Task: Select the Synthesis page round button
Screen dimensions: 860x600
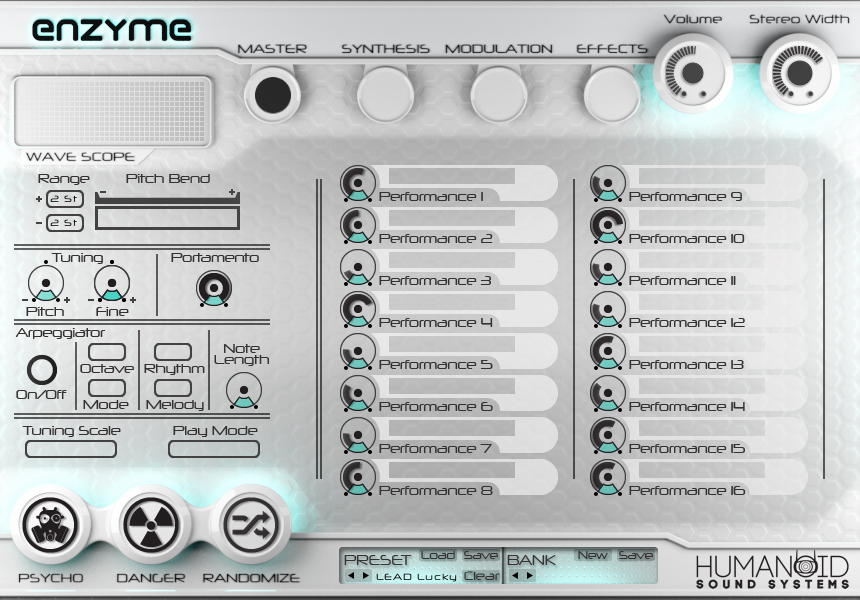Action: coord(385,94)
